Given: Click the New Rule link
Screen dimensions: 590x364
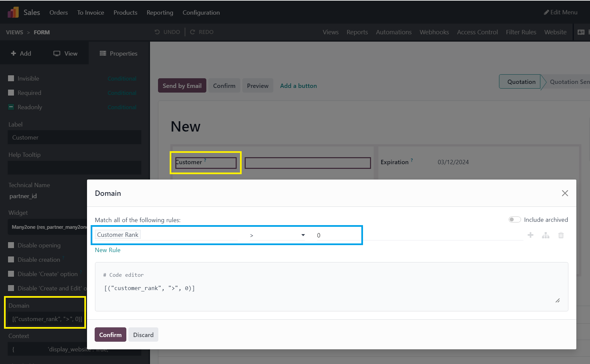Looking at the screenshot, I should (x=108, y=250).
